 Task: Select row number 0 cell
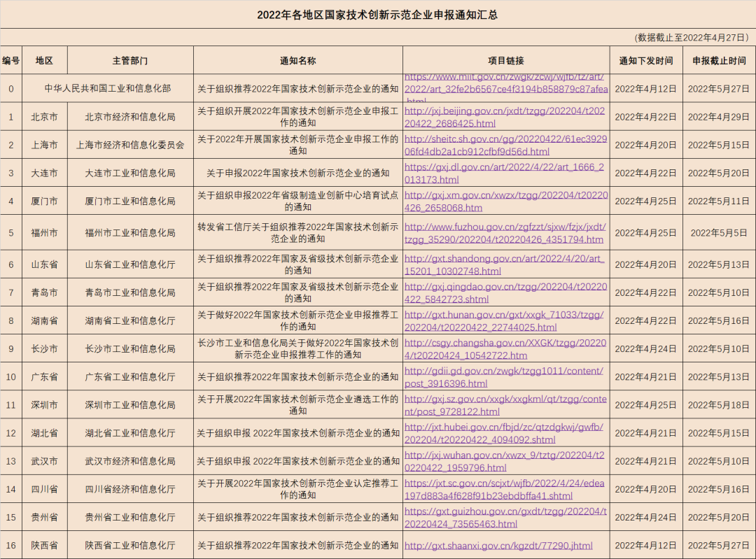[11, 88]
